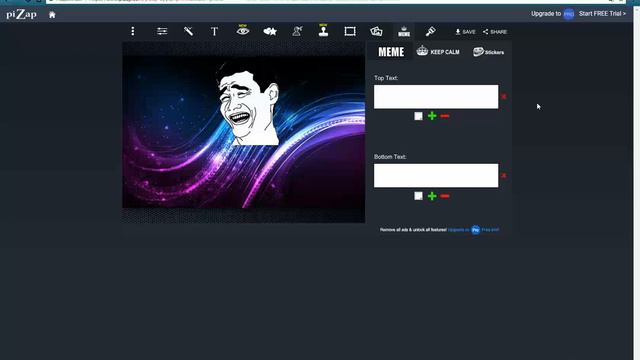Switch to the MEME tab

pyautogui.click(x=391, y=52)
